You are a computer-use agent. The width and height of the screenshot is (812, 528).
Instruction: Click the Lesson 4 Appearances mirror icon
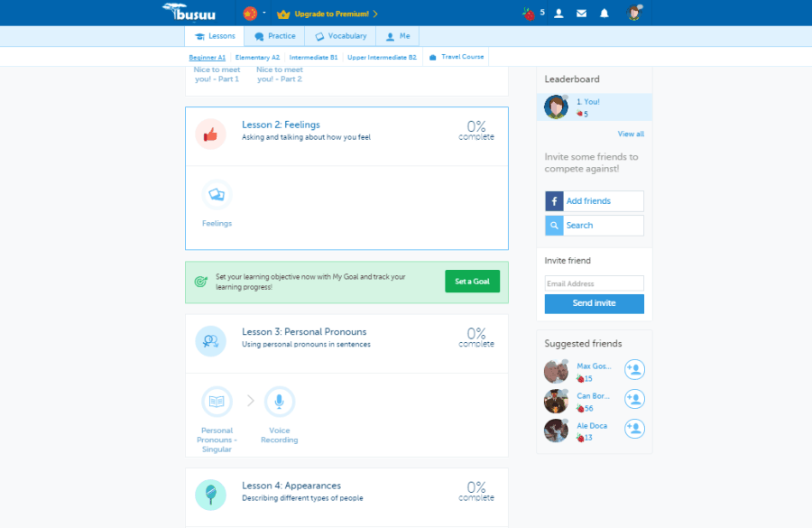pyautogui.click(x=210, y=495)
